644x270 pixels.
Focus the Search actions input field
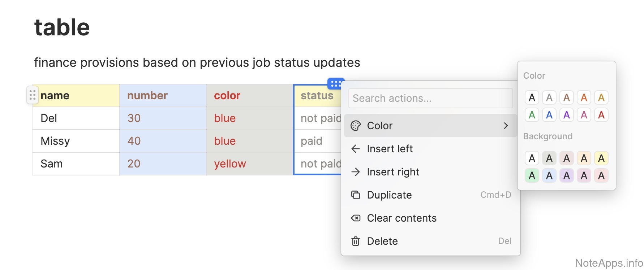click(430, 98)
